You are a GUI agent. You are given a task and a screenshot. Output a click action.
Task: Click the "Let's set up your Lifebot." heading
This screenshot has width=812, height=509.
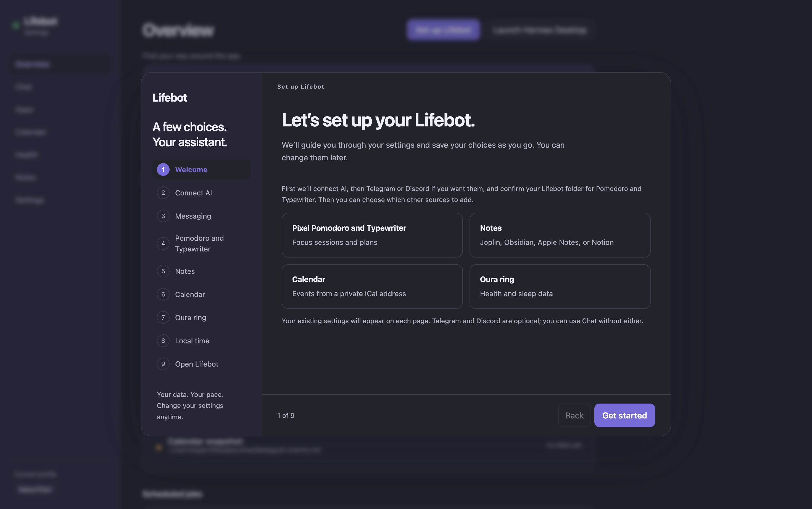pyautogui.click(x=378, y=120)
